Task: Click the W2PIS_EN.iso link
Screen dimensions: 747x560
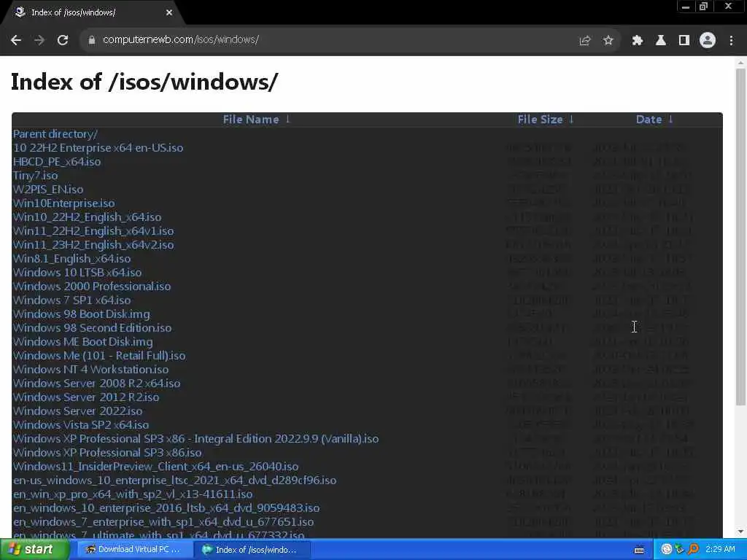Action: [48, 190]
